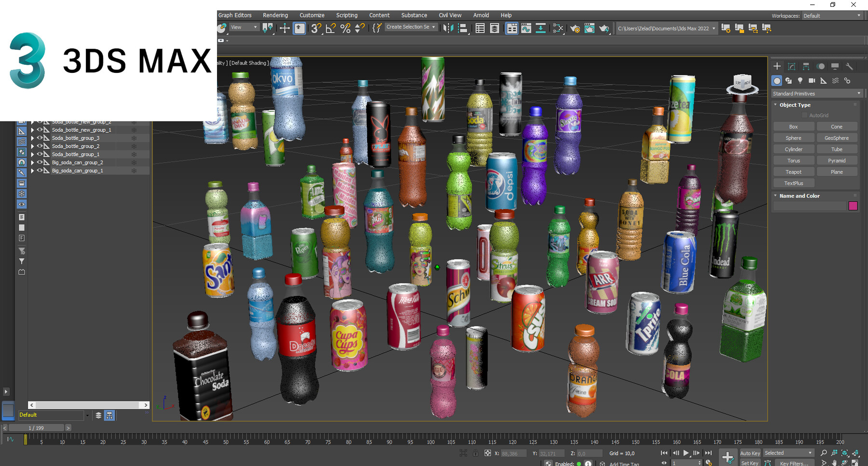Image resolution: width=868 pixels, height=466 pixels.
Task: Select the Geometry category icon
Action: 777,81
